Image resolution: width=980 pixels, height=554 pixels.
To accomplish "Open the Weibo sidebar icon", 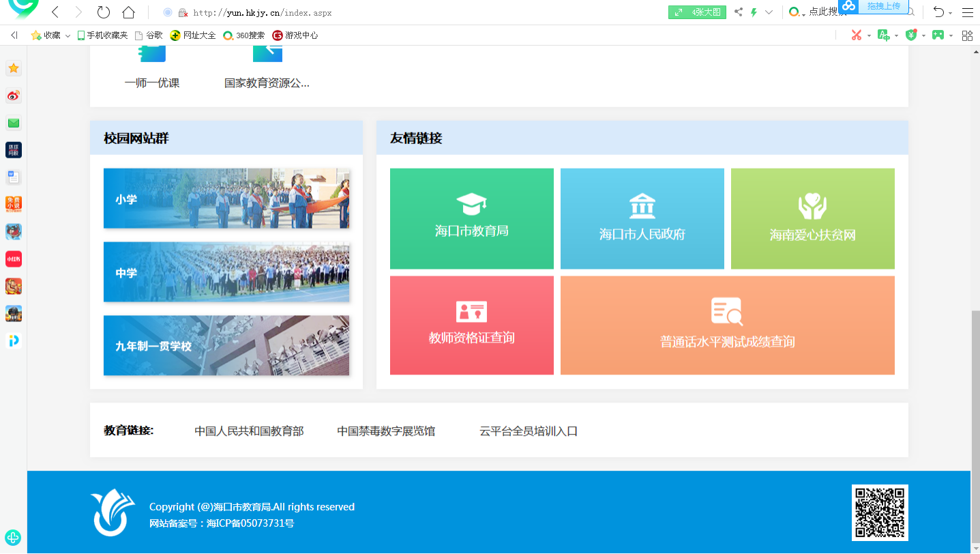I will (14, 96).
